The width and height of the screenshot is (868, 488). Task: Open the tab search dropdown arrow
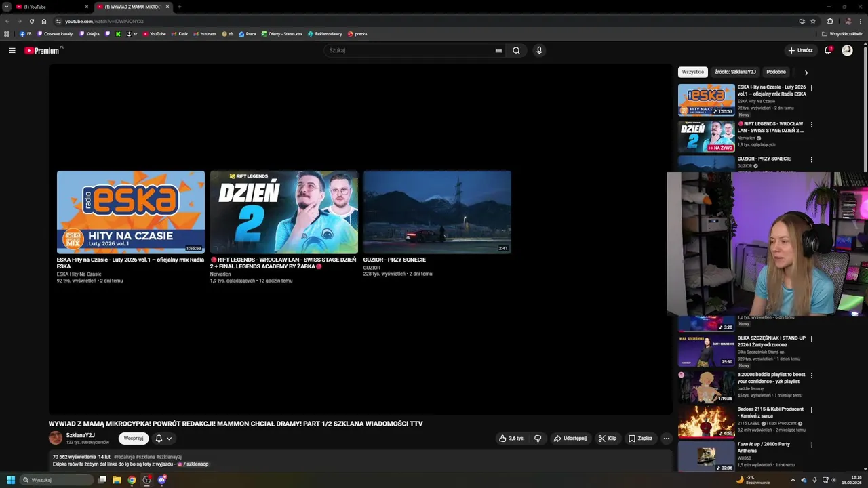6,7
